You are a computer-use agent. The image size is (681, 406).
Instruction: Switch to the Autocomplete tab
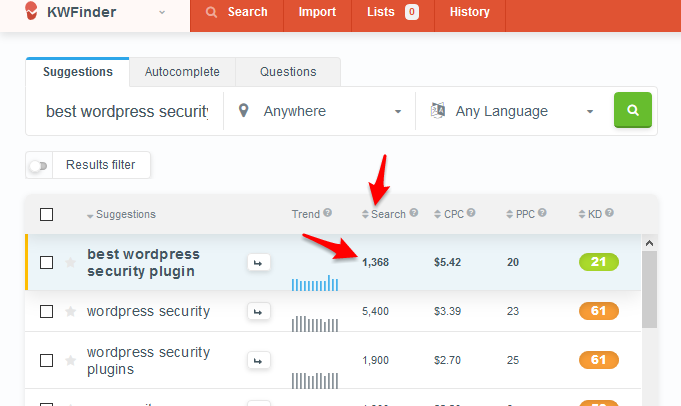click(182, 72)
